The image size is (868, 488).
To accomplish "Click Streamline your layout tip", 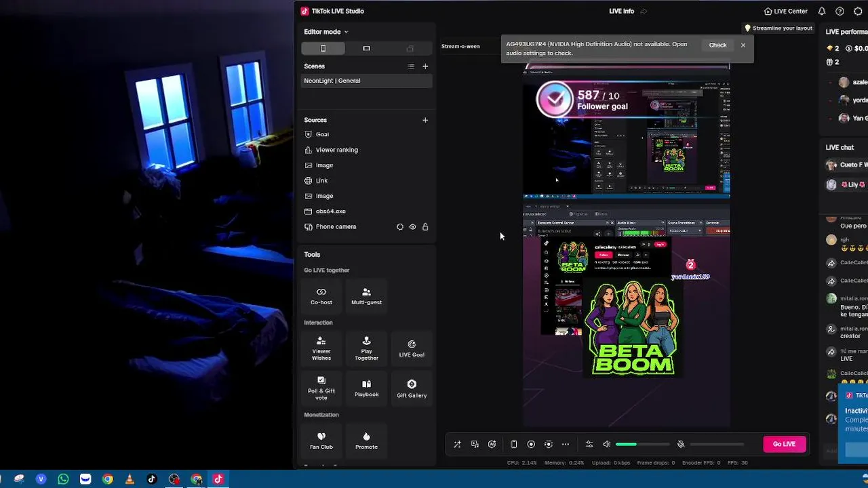I will click(778, 28).
